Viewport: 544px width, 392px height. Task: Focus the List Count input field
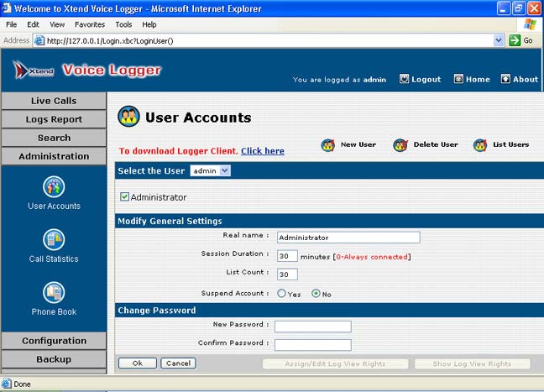287,274
